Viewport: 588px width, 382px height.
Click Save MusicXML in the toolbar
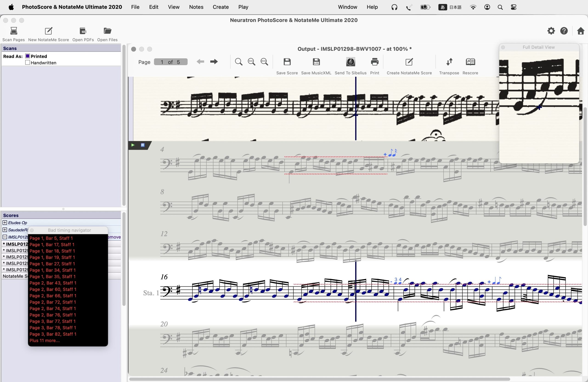(316, 62)
